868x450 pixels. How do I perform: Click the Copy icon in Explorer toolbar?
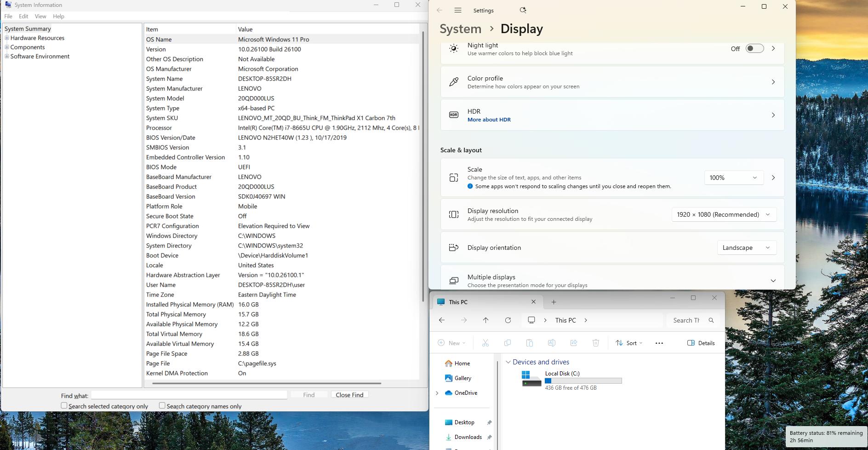[x=508, y=343]
